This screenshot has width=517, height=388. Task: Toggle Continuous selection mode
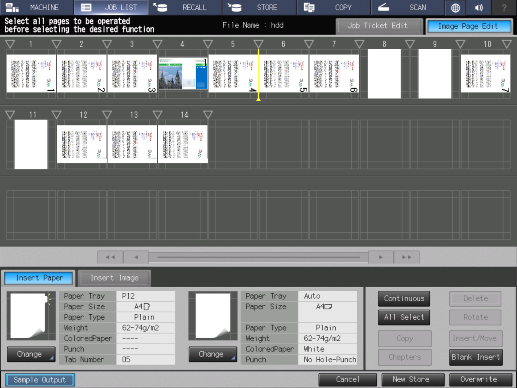404,299
